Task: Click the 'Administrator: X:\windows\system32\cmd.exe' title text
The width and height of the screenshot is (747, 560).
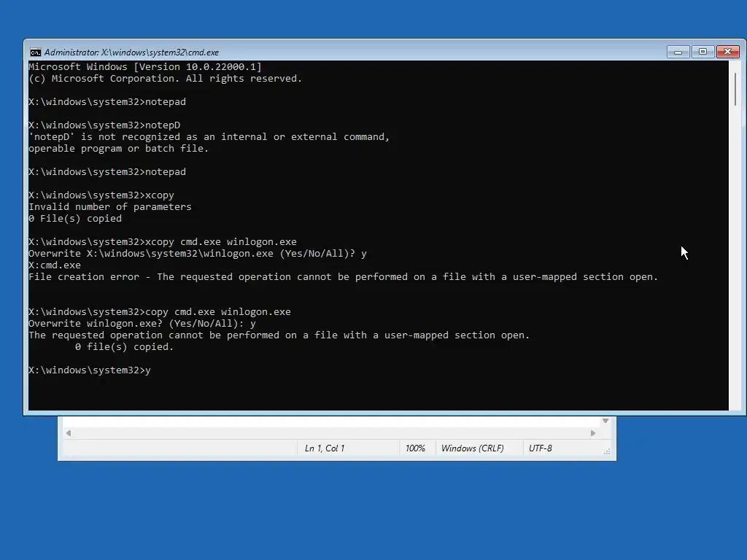Action: click(x=131, y=52)
